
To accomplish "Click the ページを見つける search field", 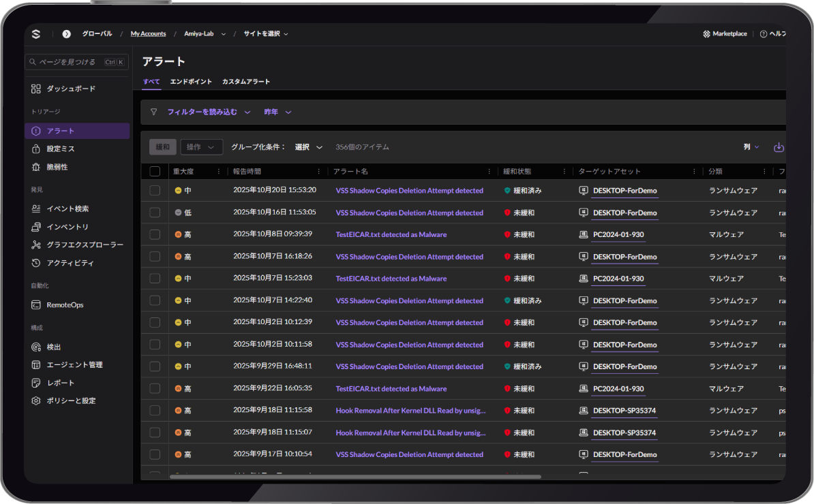I will [70, 62].
